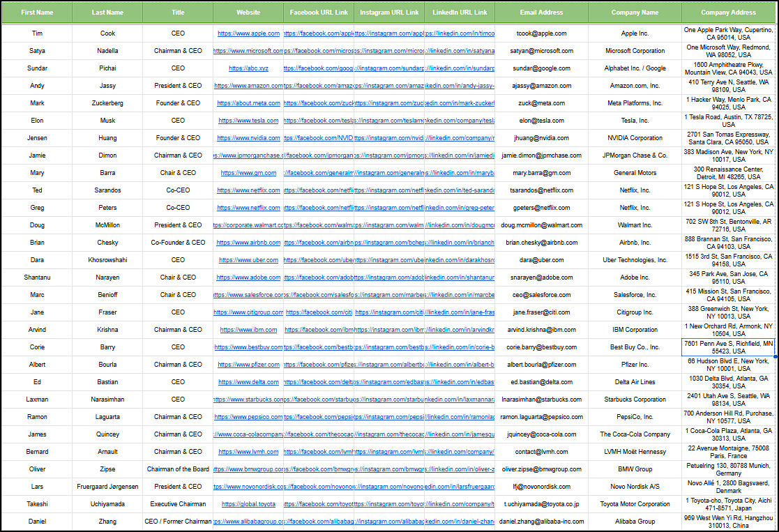The height and width of the screenshot is (532, 779).
Task: Select the Narasimhan last name cell
Action: (107, 400)
